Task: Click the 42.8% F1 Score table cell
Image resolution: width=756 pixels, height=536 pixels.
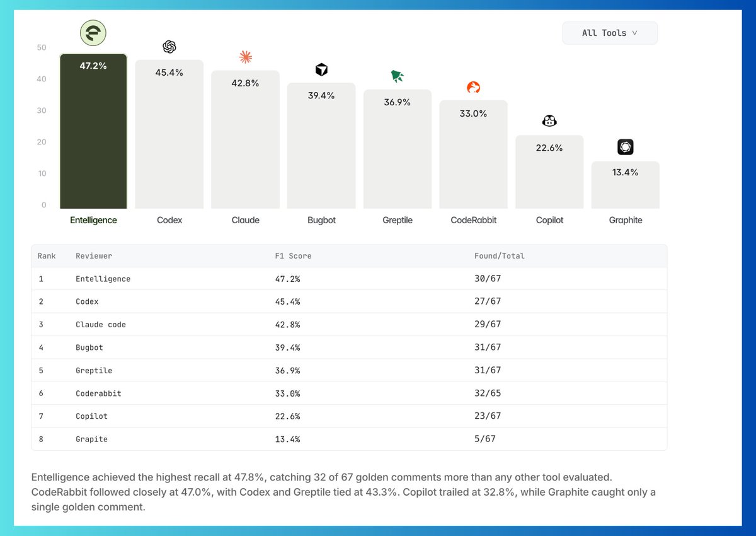Action: 287,324
